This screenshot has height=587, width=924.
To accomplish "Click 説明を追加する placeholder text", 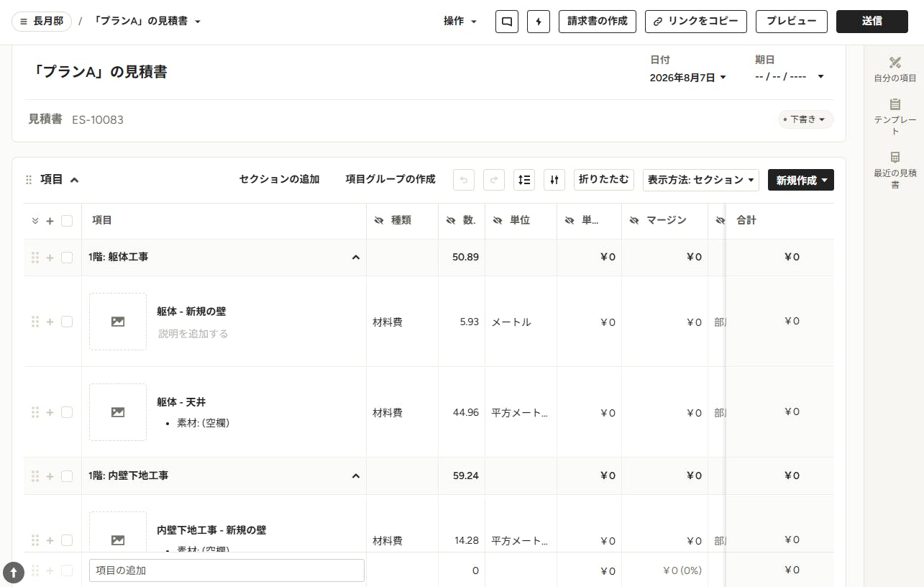I will coord(193,334).
